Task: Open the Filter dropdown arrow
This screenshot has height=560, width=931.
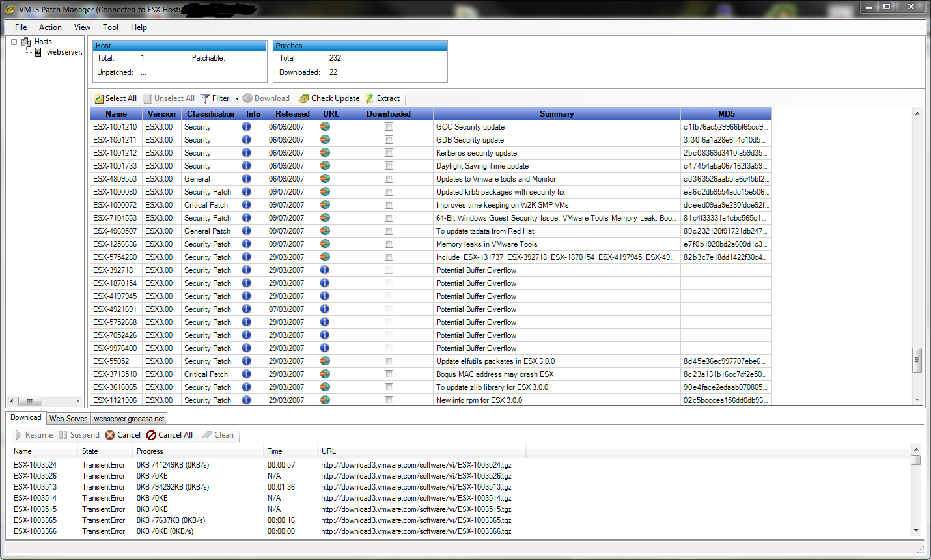Action: tap(237, 99)
